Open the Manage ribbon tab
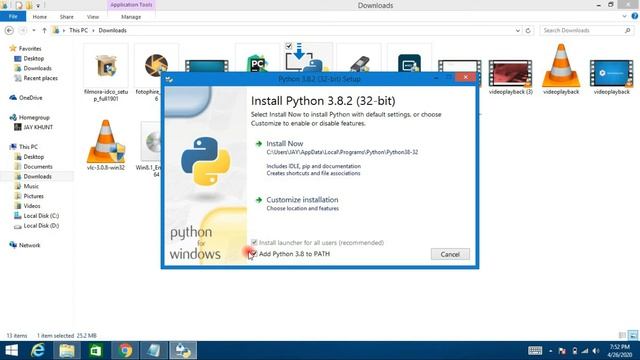This screenshot has width=640, height=360. pyautogui.click(x=131, y=17)
